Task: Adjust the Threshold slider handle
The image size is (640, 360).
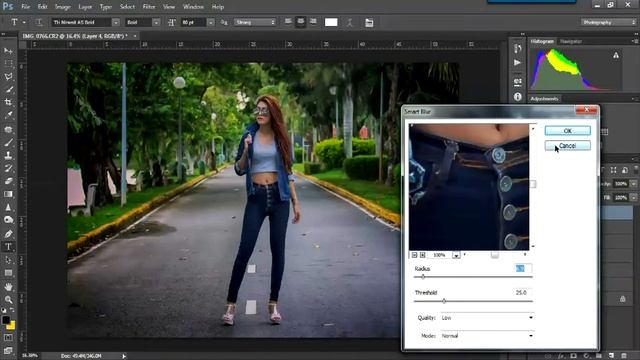Action: (x=444, y=301)
